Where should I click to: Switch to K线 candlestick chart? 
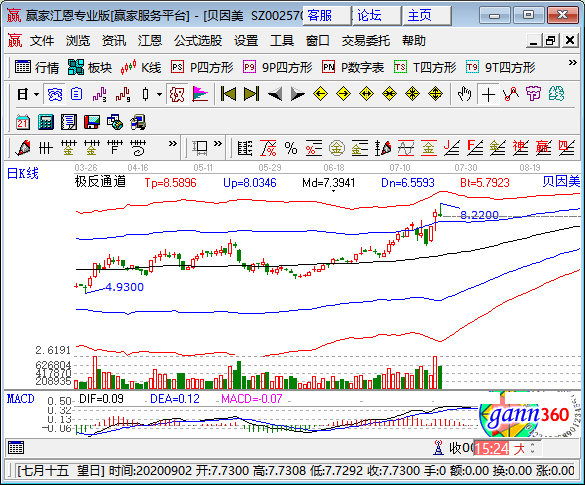click(x=141, y=68)
